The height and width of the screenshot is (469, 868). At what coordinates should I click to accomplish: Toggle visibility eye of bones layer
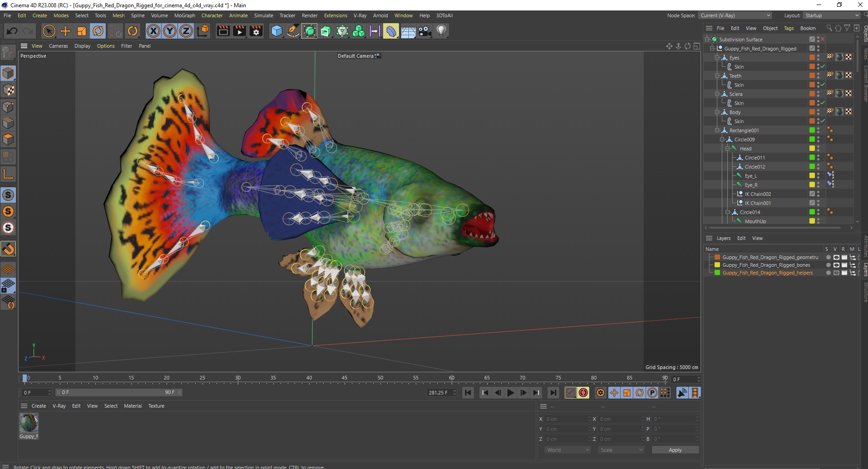pos(836,265)
